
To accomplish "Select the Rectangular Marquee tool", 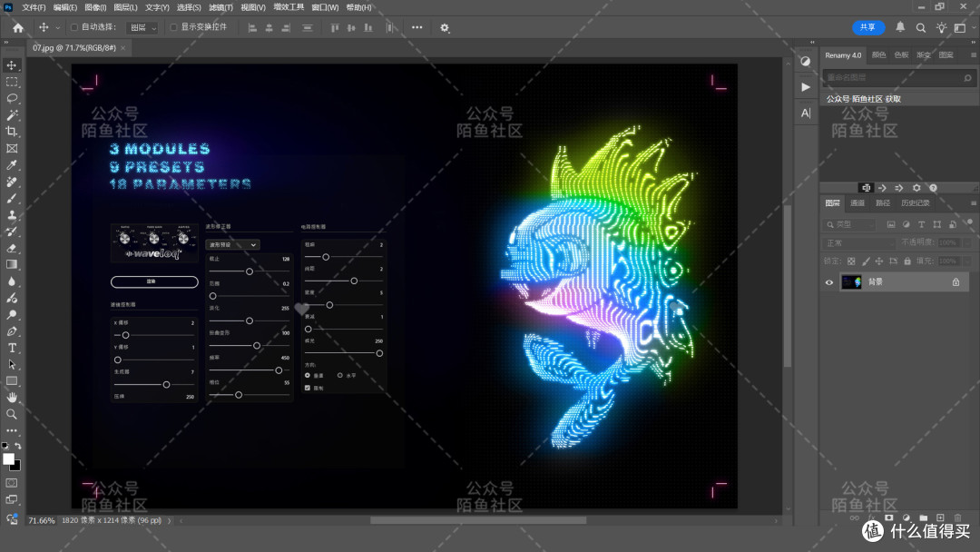I will [x=11, y=82].
